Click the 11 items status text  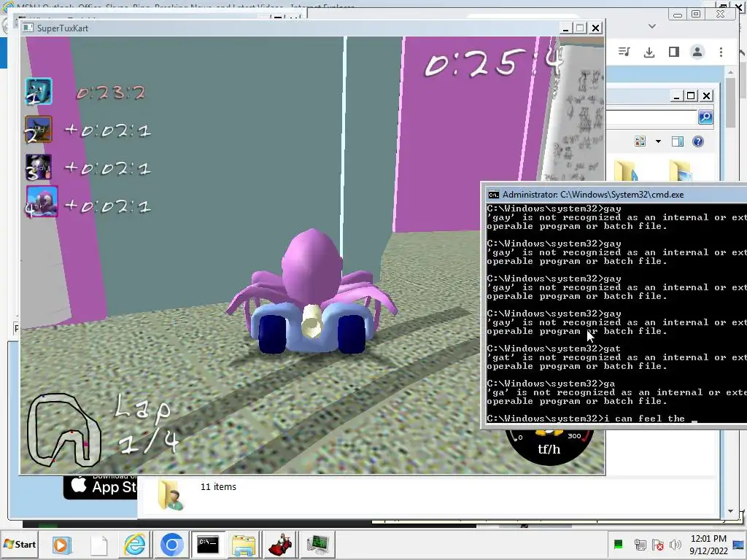click(x=218, y=486)
